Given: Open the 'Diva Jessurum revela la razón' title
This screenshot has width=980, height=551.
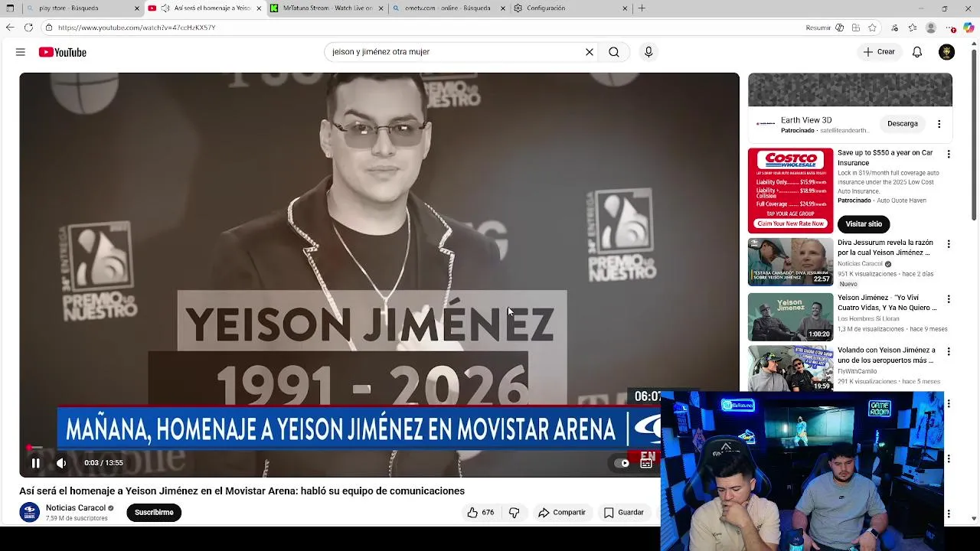Looking at the screenshot, I should coord(885,247).
